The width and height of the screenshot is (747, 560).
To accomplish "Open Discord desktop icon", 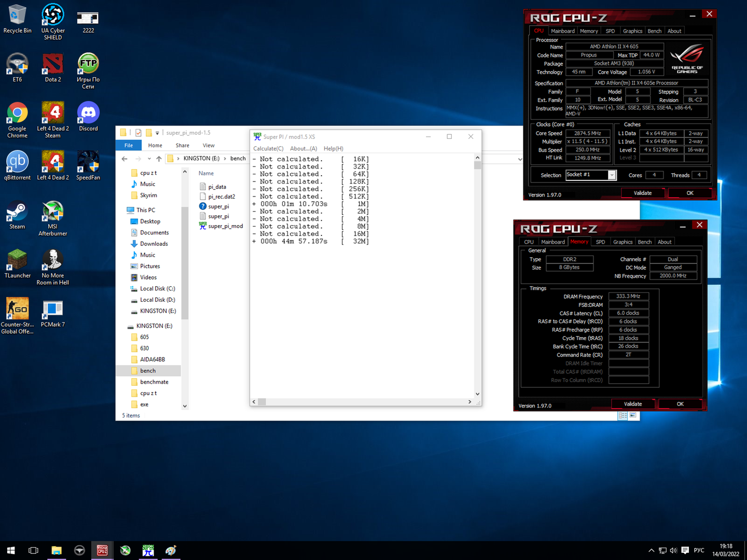I will (x=88, y=117).
